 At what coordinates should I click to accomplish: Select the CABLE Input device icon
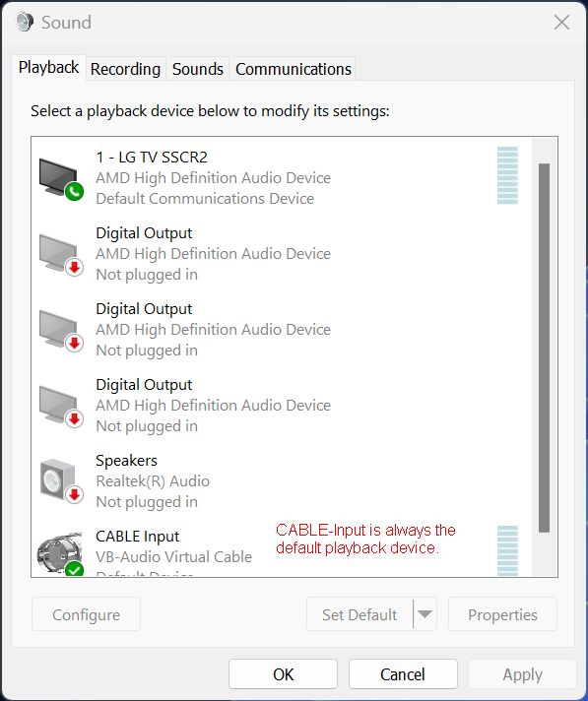click(60, 553)
